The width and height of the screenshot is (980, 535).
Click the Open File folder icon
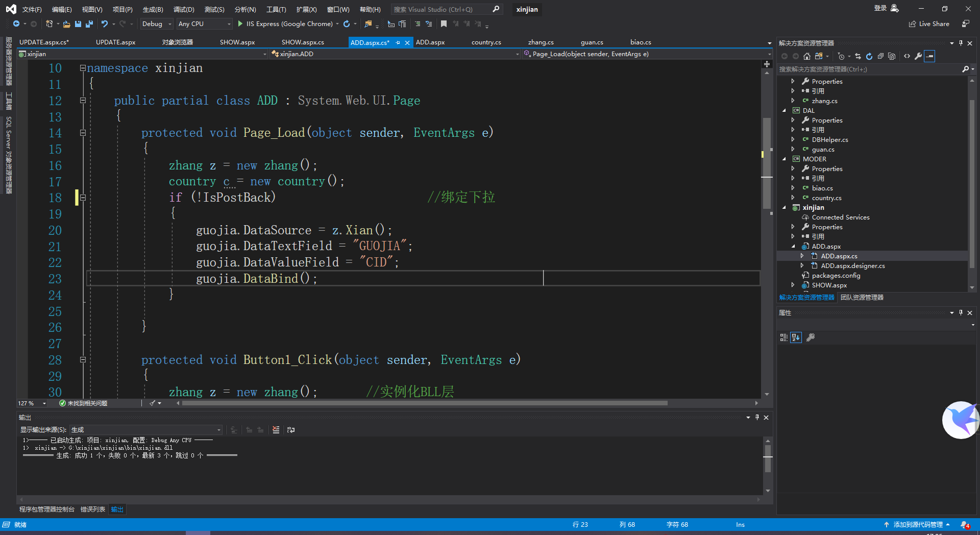pyautogui.click(x=66, y=24)
